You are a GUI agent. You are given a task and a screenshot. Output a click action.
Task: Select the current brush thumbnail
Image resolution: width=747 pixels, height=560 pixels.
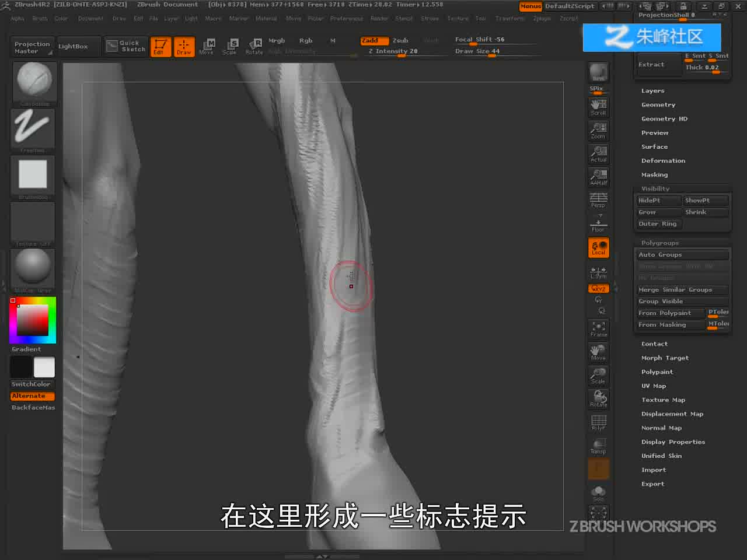point(33,82)
